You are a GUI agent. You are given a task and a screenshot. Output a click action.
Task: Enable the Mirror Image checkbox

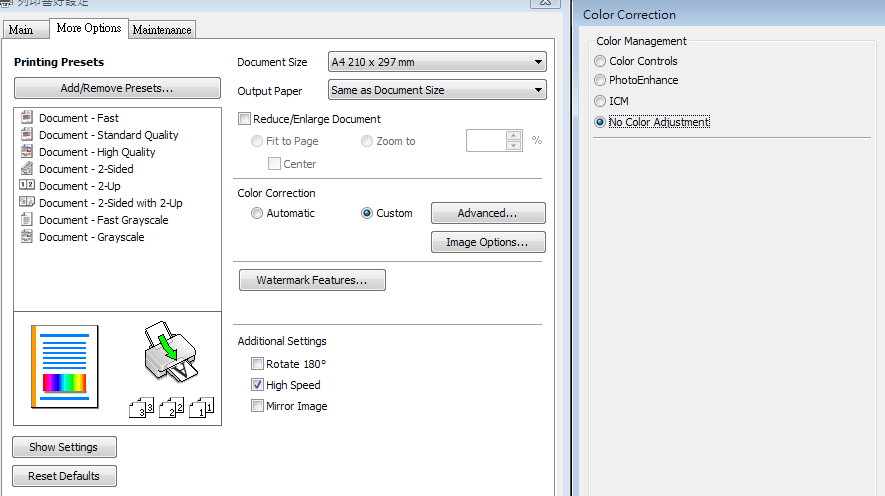pos(258,406)
